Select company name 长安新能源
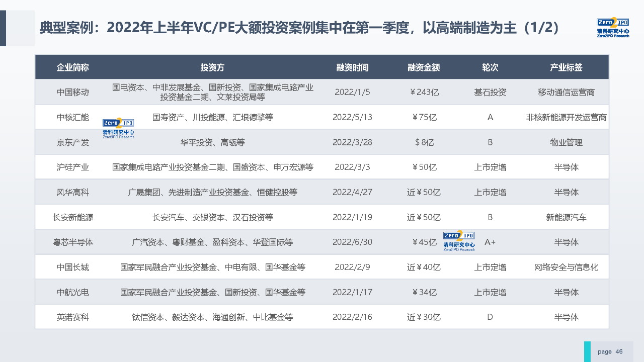The height and width of the screenshot is (362, 644). tap(73, 218)
